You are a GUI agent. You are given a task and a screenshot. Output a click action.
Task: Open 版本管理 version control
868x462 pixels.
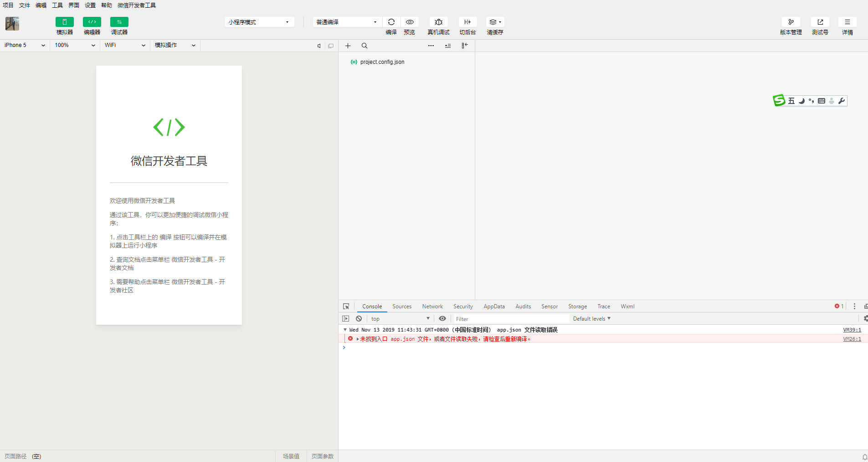[x=791, y=22]
